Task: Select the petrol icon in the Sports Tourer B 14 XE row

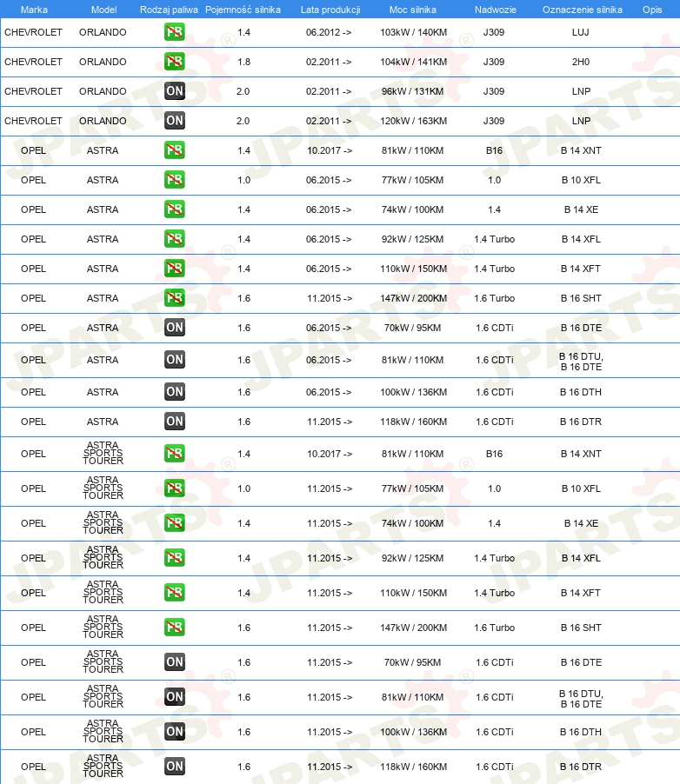Action: pos(174,523)
